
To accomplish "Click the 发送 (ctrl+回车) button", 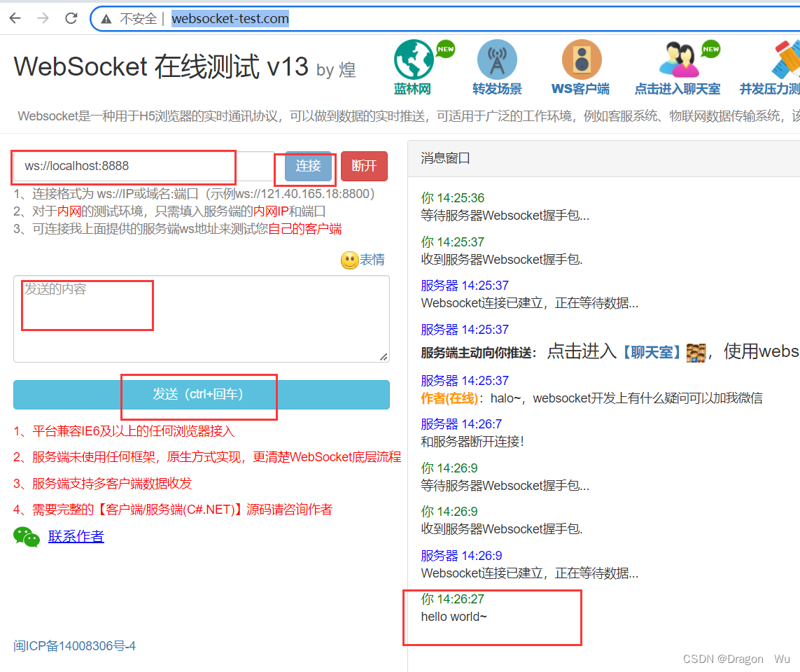I will tap(202, 394).
